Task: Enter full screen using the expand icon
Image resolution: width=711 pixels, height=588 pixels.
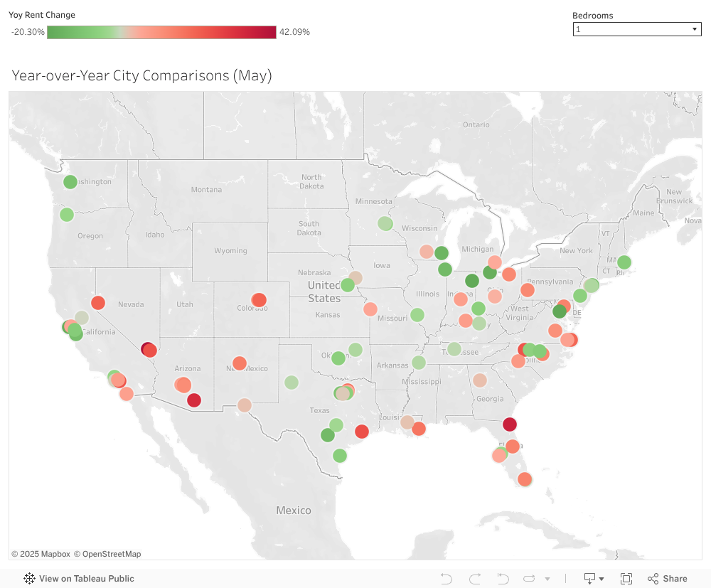Action: (x=626, y=579)
